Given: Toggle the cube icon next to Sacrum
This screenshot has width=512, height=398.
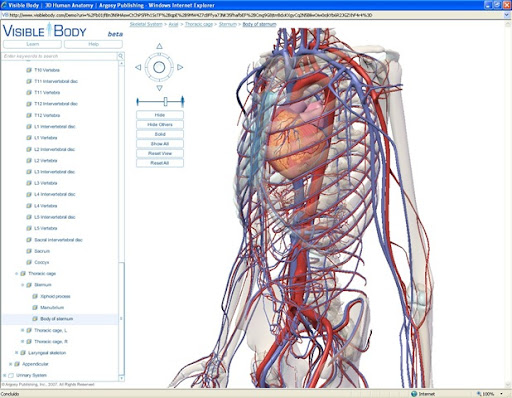Looking at the screenshot, I should [x=29, y=251].
